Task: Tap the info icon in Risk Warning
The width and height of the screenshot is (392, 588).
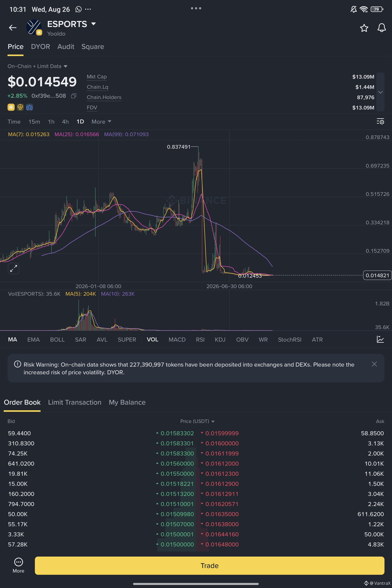Action: [17, 364]
